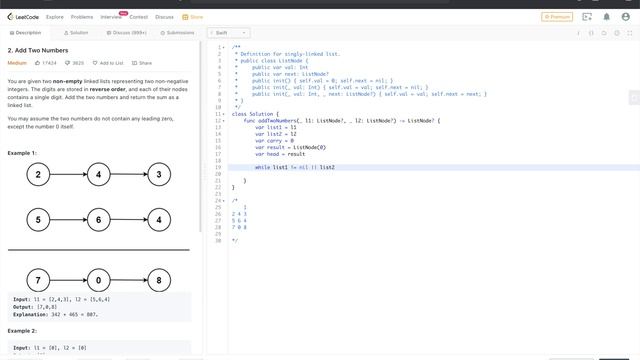Switch to the Submissions tab

pos(178,33)
